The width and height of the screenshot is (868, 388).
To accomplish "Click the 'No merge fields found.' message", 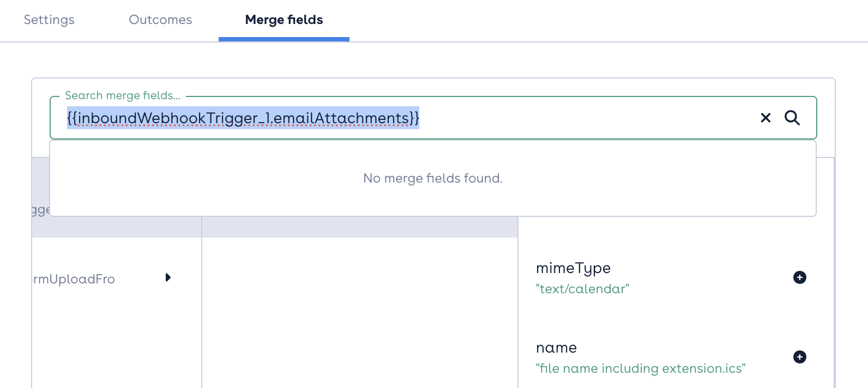I will pyautogui.click(x=433, y=178).
